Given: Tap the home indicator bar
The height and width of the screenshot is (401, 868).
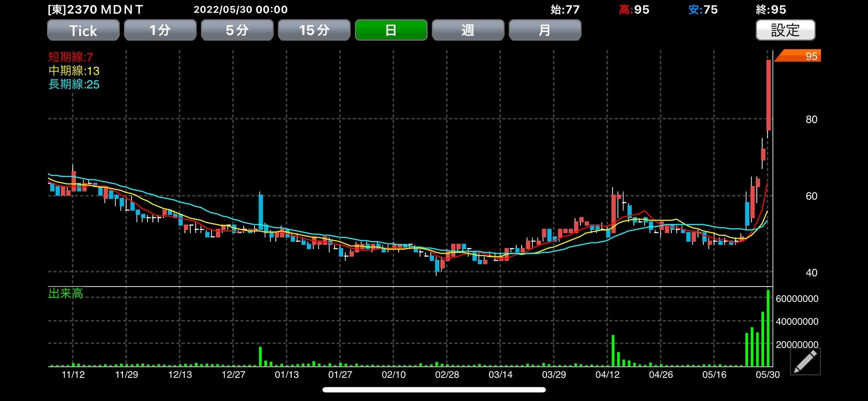Looking at the screenshot, I should pyautogui.click(x=434, y=390).
